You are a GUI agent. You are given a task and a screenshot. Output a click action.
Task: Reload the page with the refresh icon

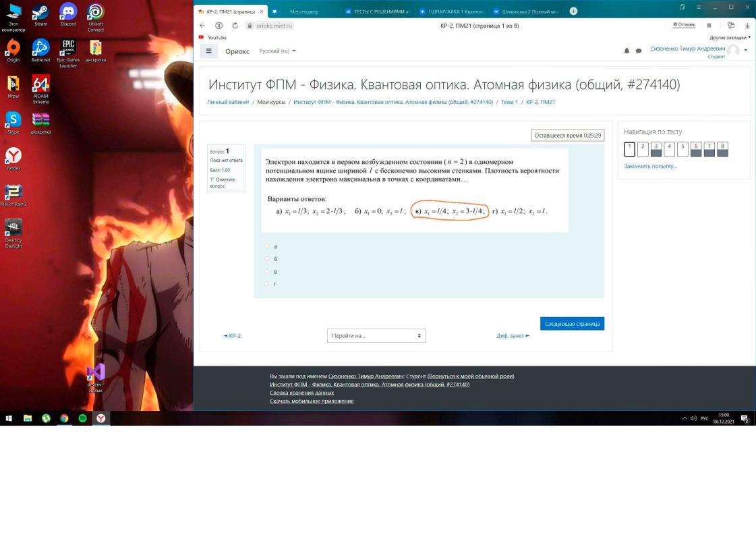pos(235,26)
